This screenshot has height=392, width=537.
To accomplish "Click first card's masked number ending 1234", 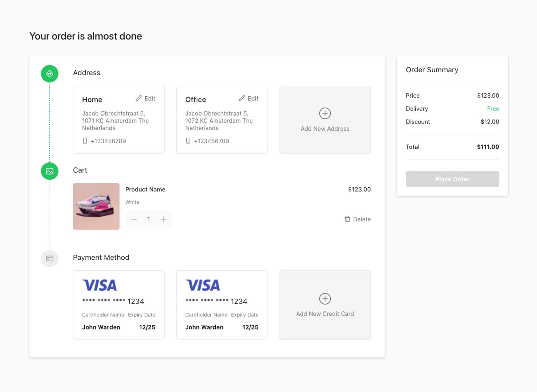I will coord(113,301).
